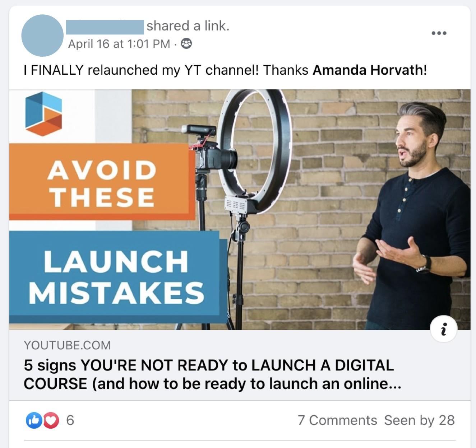Click the YOUTUBE.COM source label
The height and width of the screenshot is (448, 476).
coord(67,345)
